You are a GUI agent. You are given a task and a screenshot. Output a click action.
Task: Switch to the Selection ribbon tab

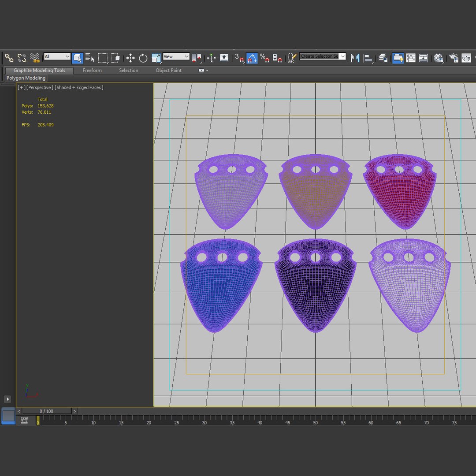coord(128,71)
